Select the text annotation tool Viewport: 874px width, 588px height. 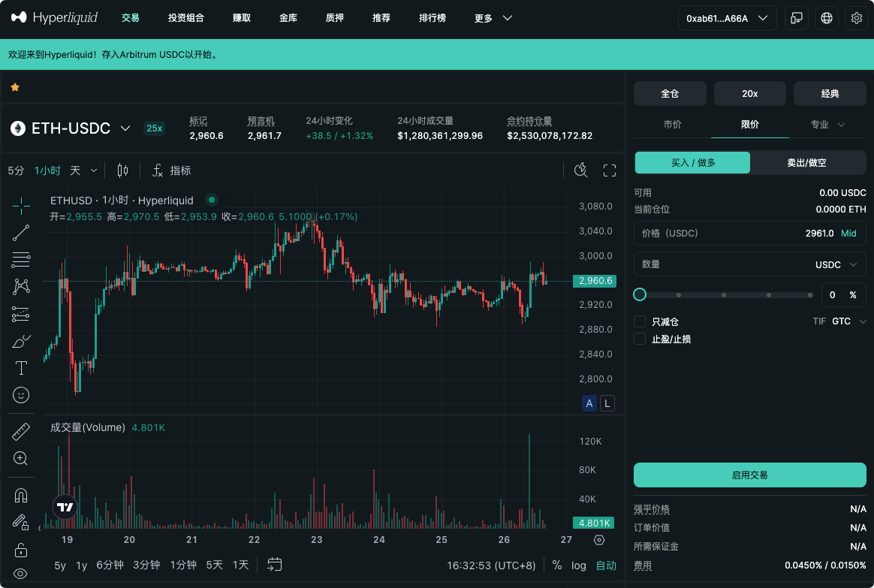pos(20,368)
